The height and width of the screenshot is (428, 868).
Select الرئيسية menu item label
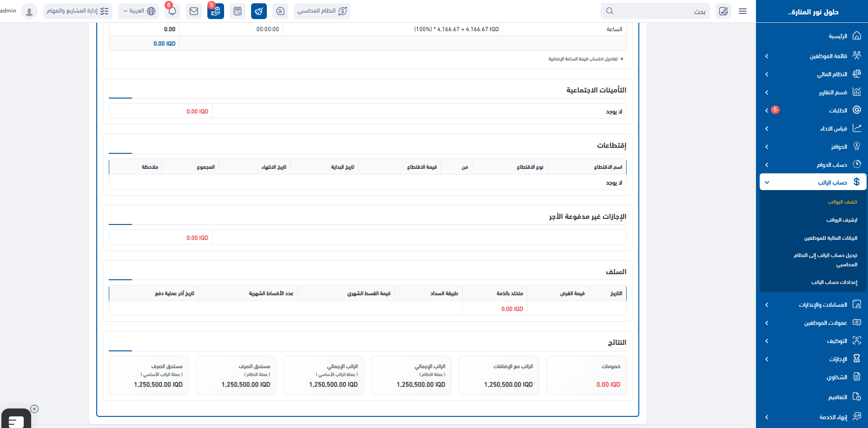click(838, 36)
